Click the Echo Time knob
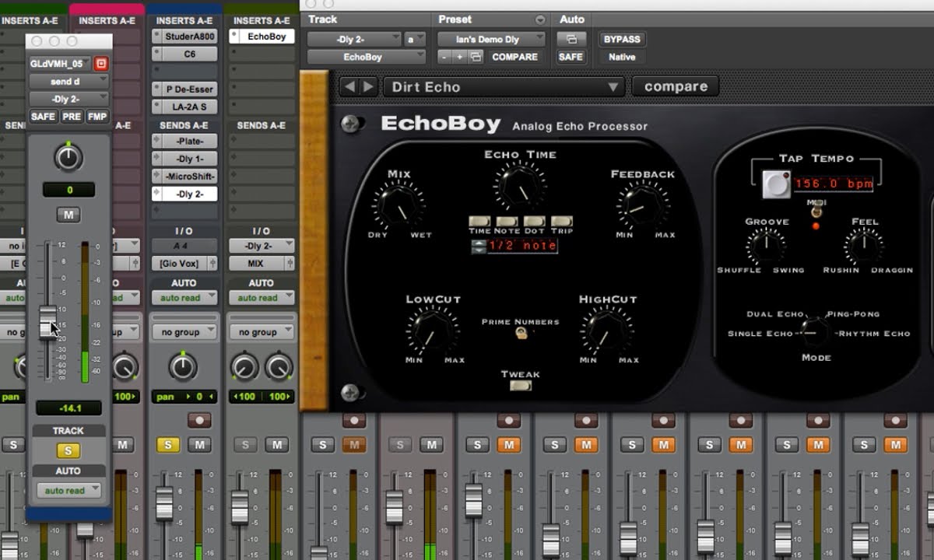The width and height of the screenshot is (934, 560). 520,187
